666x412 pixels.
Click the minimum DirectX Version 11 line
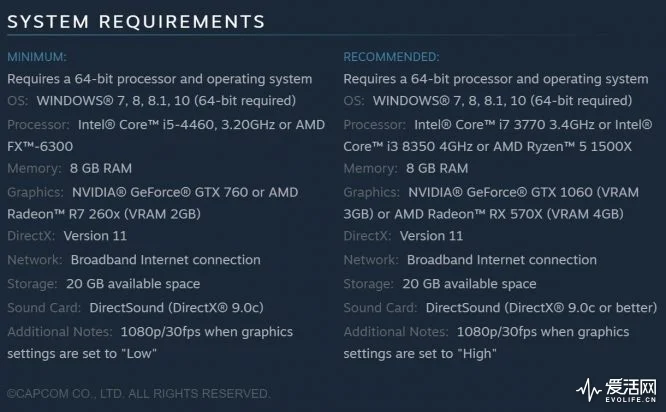[x=67, y=236]
